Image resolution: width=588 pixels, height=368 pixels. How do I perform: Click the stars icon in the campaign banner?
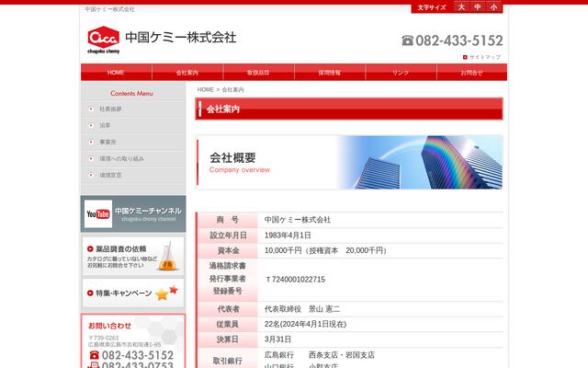click(166, 293)
